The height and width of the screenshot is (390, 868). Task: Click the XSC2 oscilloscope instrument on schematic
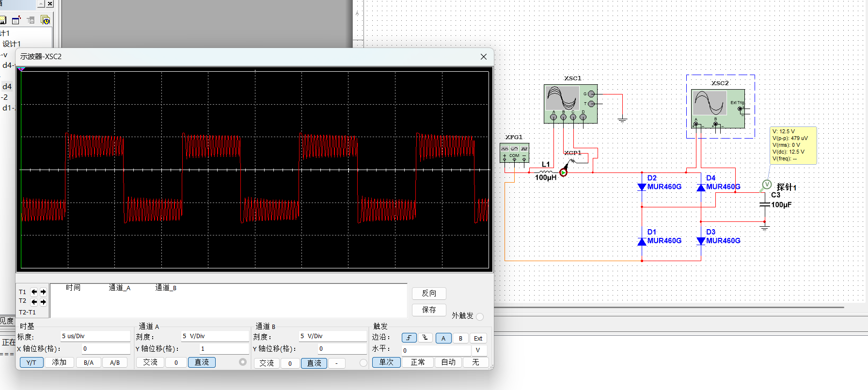click(x=718, y=109)
